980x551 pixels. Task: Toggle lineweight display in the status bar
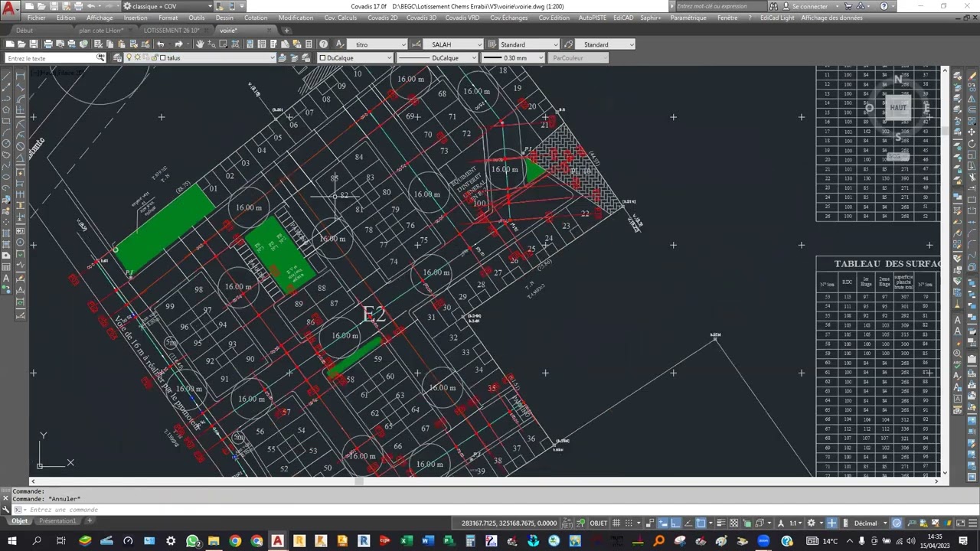721,523
